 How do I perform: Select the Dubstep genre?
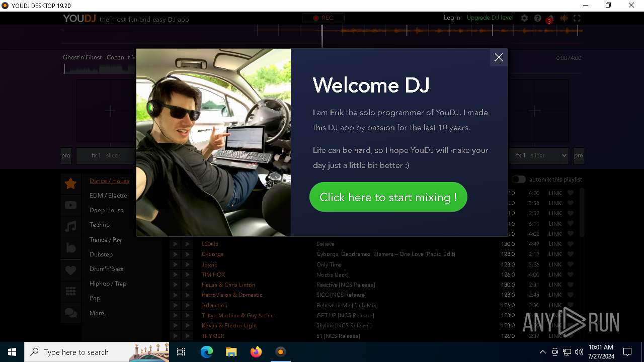(x=101, y=254)
